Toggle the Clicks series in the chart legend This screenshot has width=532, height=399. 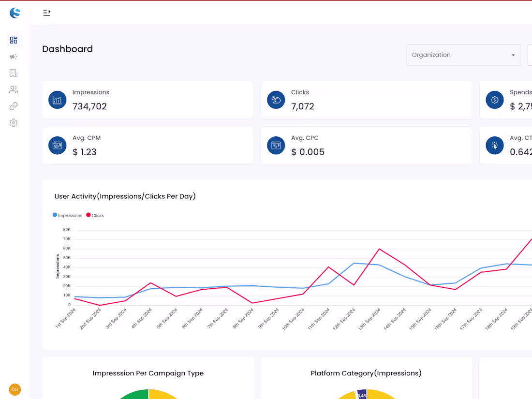[x=95, y=215]
